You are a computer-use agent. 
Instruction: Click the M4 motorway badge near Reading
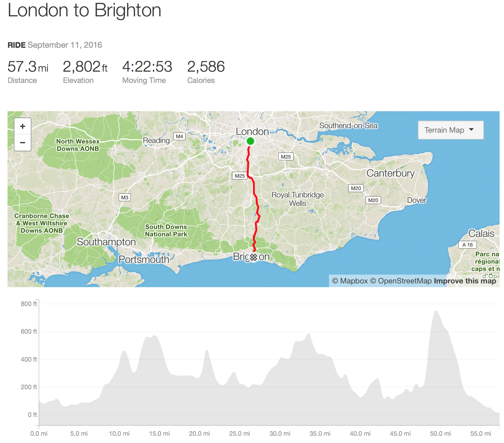(179, 136)
